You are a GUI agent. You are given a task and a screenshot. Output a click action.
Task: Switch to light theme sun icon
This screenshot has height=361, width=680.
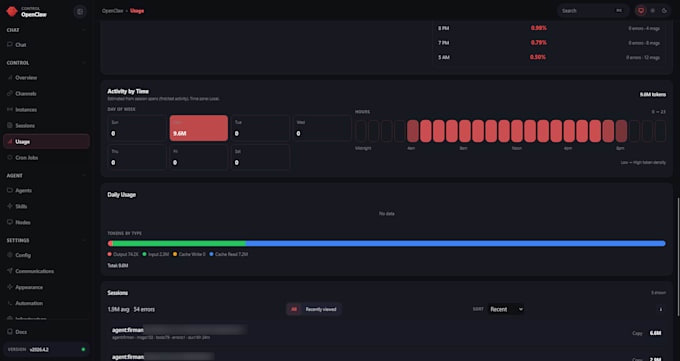coord(653,11)
